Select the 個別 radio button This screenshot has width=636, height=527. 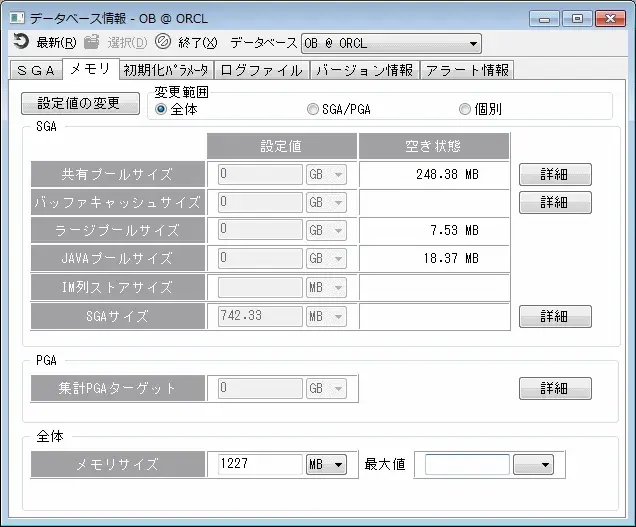click(465, 109)
